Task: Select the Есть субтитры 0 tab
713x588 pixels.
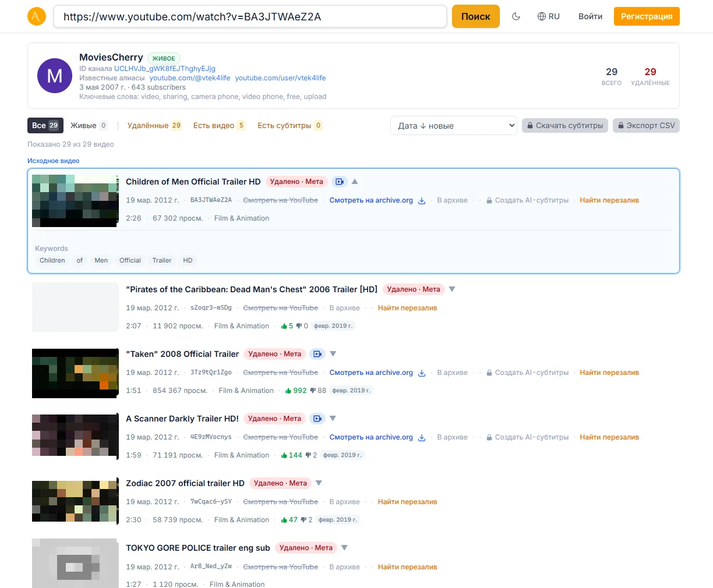Action: tap(290, 125)
